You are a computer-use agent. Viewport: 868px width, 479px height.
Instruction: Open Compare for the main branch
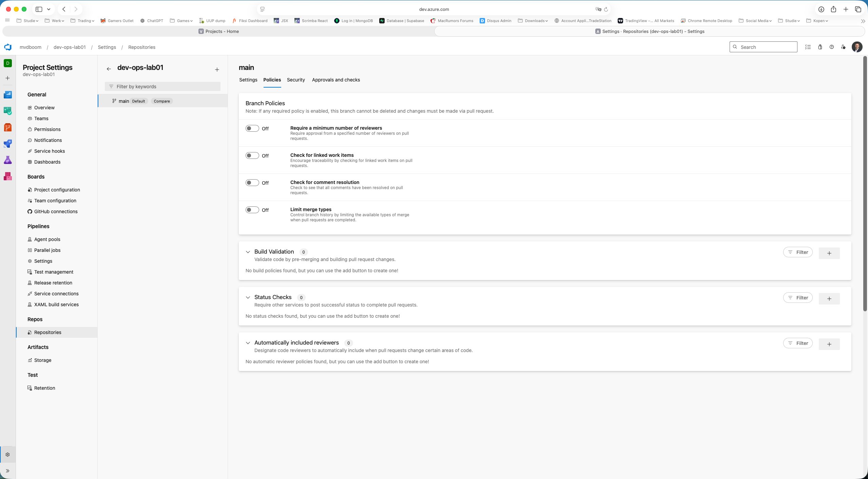[x=162, y=101]
